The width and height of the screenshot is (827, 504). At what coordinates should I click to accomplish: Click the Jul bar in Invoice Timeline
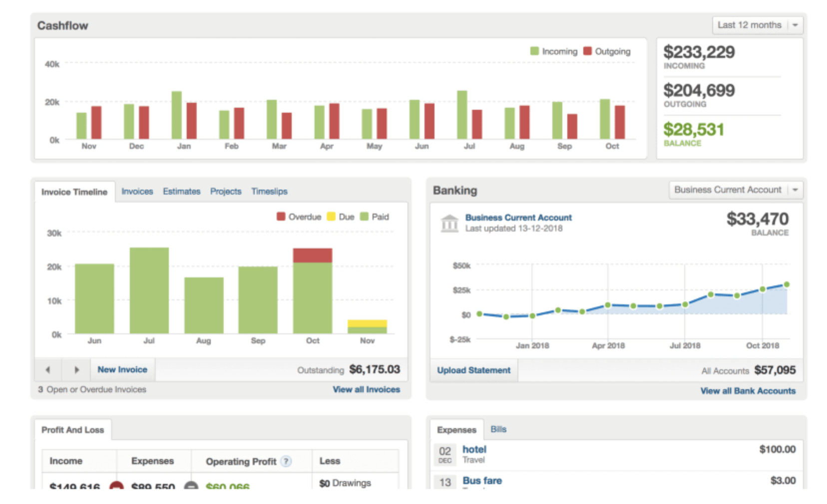[x=149, y=290]
